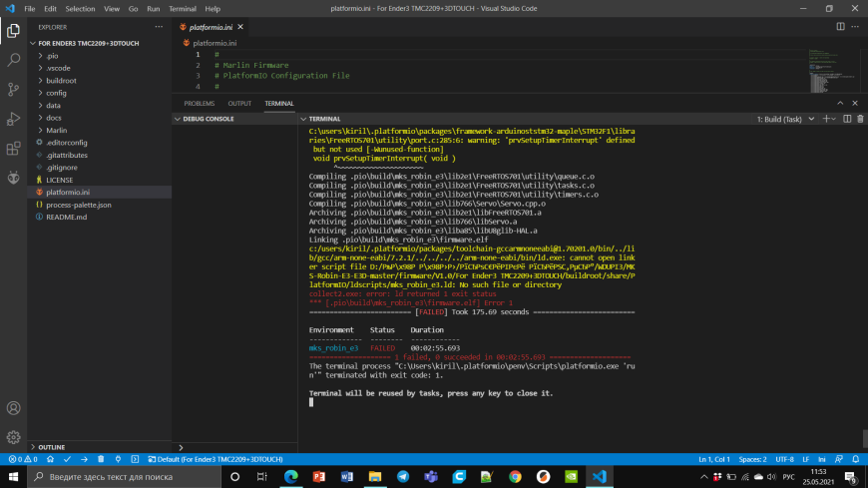Click the Default environment switcher in status bar
The height and width of the screenshot is (488, 868).
(216, 459)
